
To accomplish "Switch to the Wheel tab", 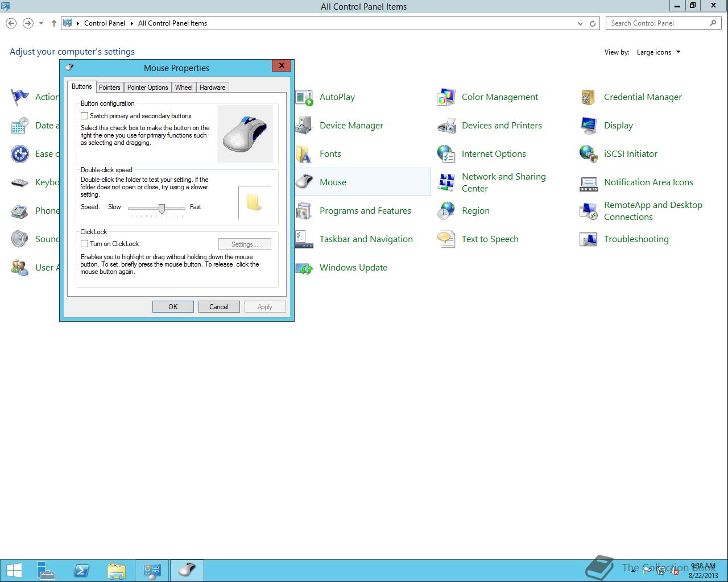I will point(184,88).
